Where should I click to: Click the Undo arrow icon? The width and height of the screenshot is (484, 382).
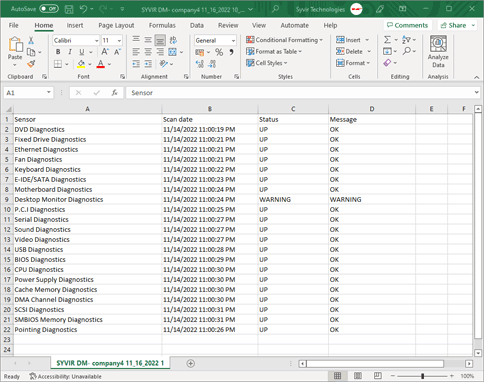click(83, 9)
